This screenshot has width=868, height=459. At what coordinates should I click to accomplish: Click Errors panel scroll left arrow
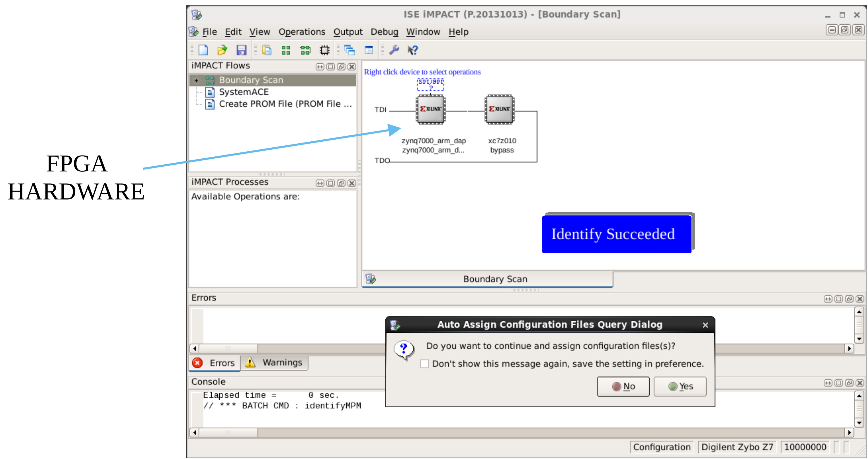click(x=194, y=348)
